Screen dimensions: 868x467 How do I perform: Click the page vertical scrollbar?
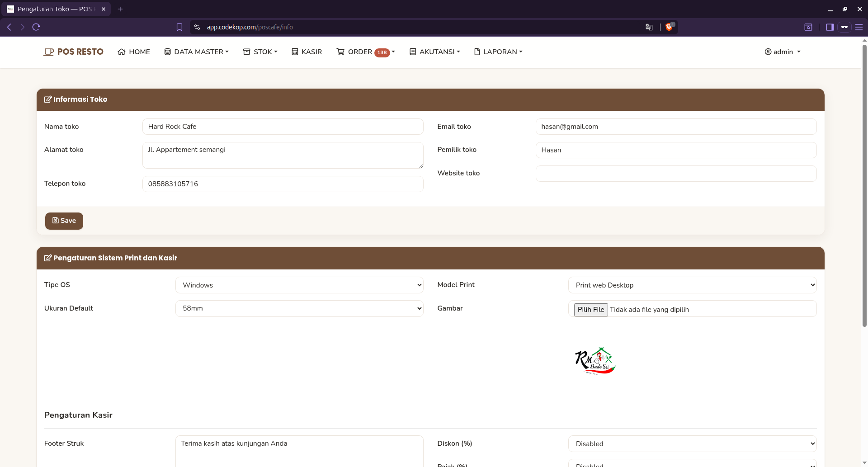coord(864,185)
